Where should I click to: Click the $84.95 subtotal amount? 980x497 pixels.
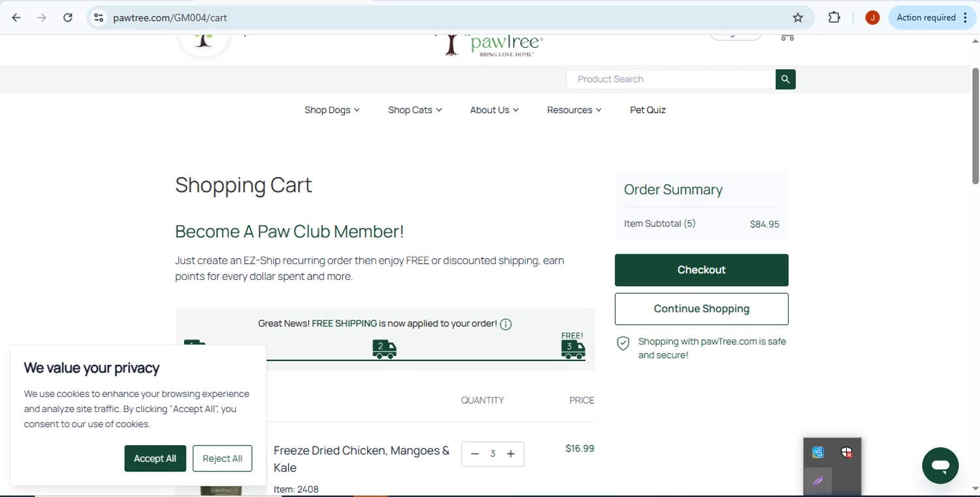764,224
